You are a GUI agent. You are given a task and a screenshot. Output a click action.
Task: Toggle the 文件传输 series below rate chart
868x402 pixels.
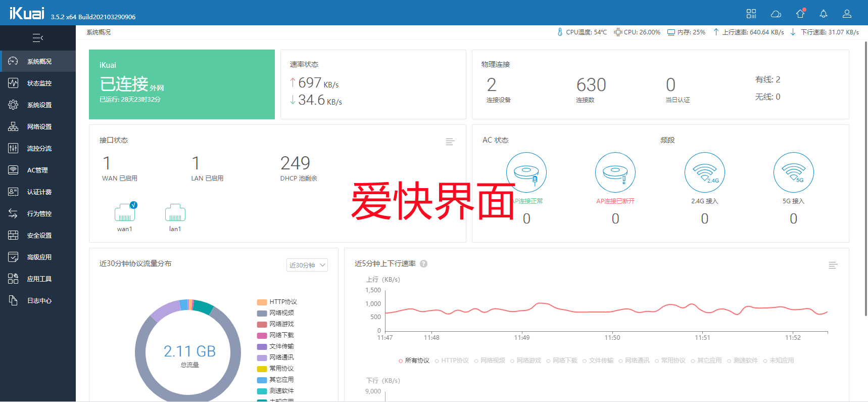598,361
